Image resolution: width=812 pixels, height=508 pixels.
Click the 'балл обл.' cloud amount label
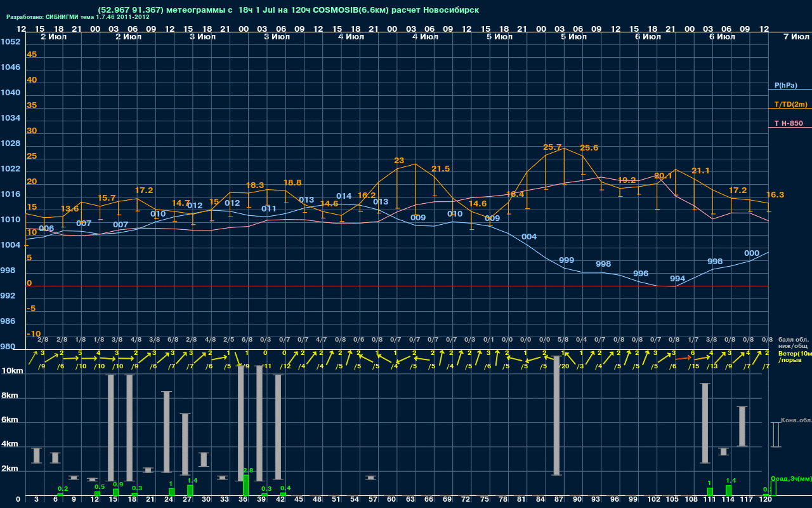tap(793, 340)
